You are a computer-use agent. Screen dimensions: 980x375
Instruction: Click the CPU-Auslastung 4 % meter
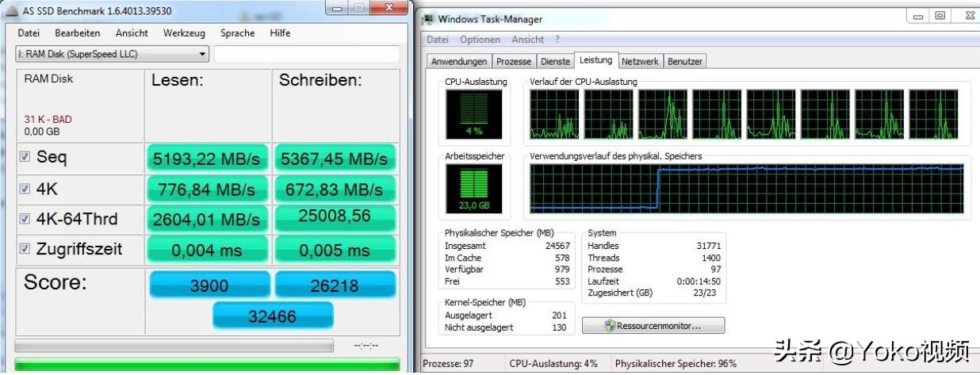pyautogui.click(x=473, y=113)
